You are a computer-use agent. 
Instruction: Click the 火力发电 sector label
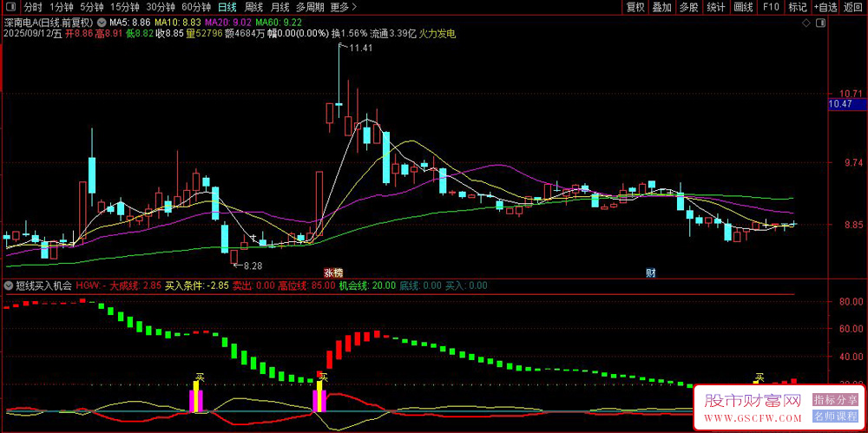pyautogui.click(x=437, y=34)
